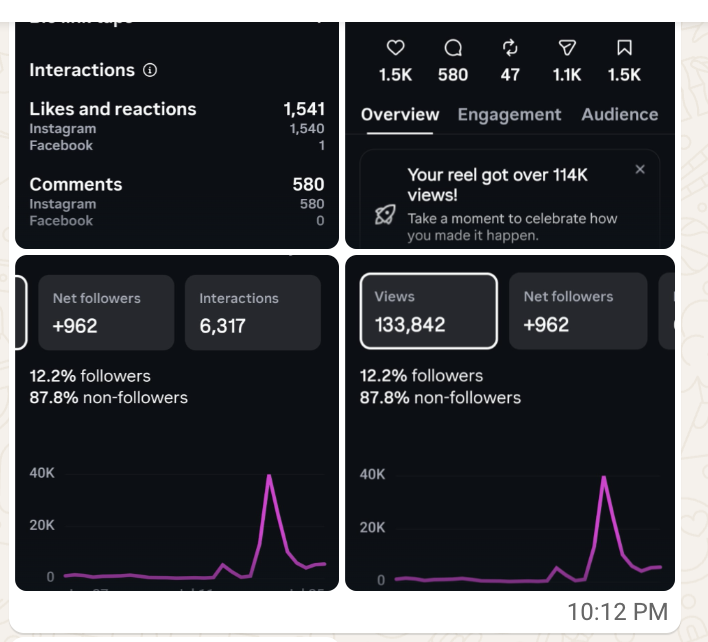The height and width of the screenshot is (642, 708).
Task: Select the Overview tab
Action: (400, 115)
